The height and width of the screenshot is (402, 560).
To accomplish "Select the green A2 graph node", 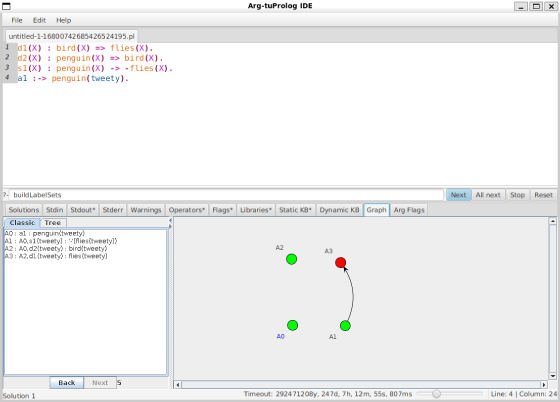I will (291, 259).
